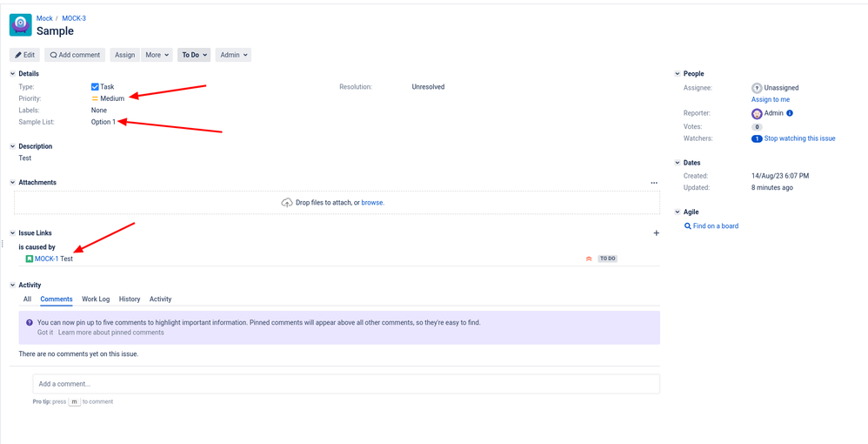The width and height of the screenshot is (868, 444).
Task: Click the magnifier icon by Find on a board
Action: click(688, 226)
